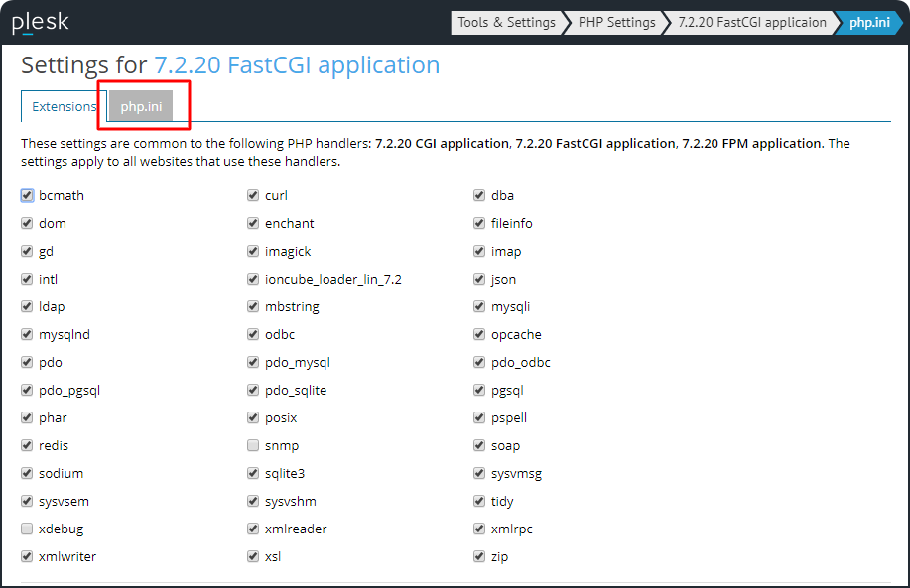
Task: Click the php.ini breadcrumb item
Action: [869, 22]
